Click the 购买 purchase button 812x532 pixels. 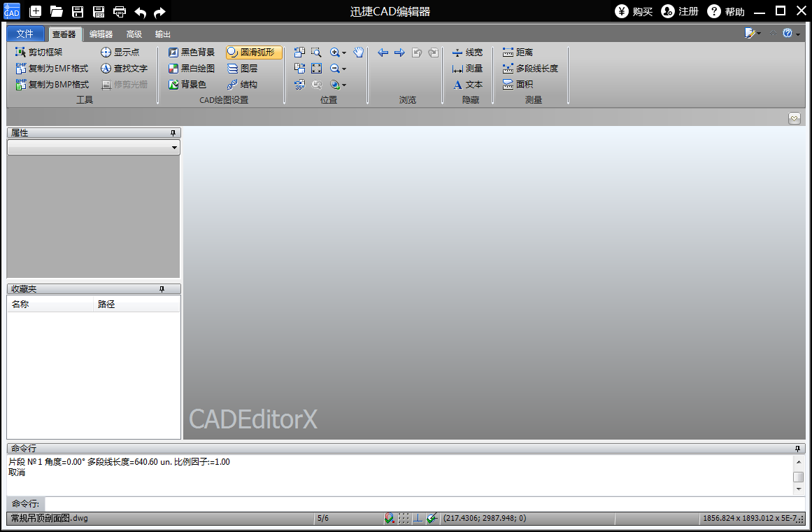coord(634,11)
